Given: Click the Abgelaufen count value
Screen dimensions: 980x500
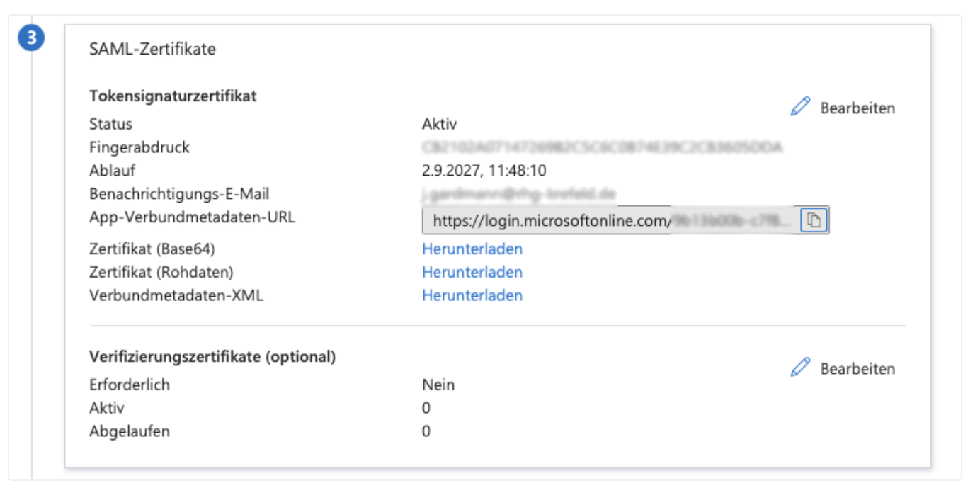Looking at the screenshot, I should pos(426,431).
